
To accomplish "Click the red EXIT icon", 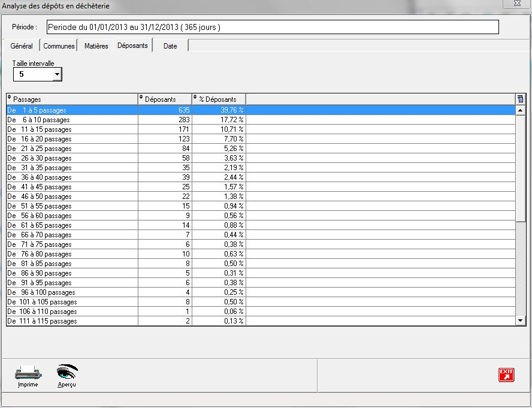I will [506, 375].
